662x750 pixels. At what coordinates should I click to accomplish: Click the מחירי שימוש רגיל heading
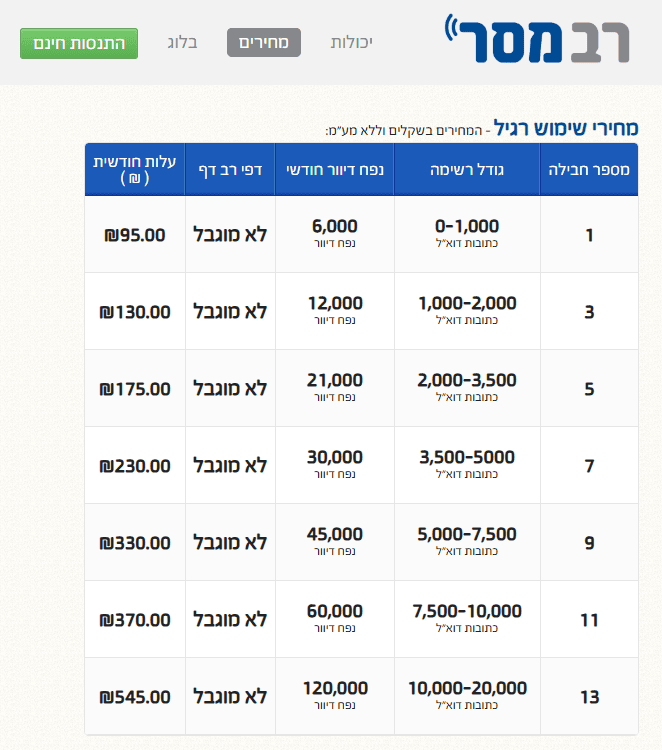click(x=566, y=128)
